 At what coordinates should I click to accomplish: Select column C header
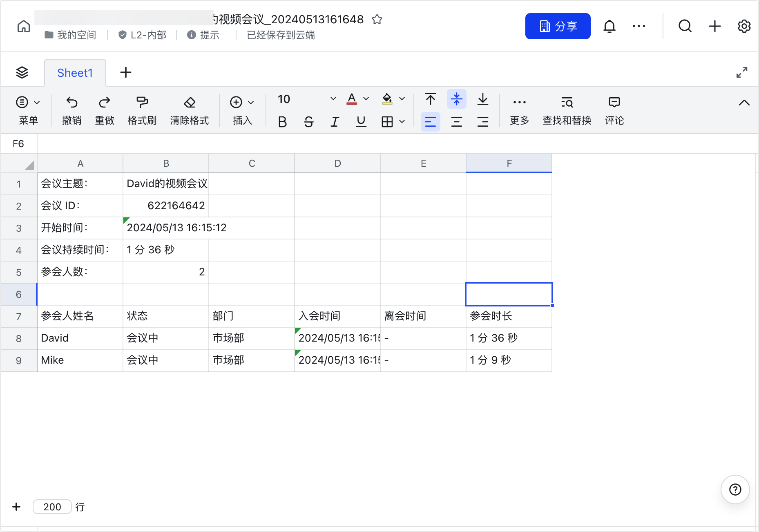(252, 163)
